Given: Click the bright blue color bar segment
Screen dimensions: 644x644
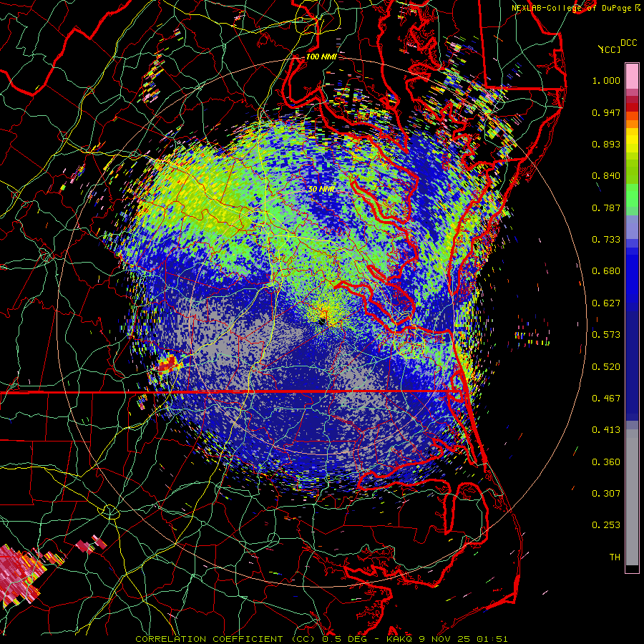Looking at the screenshot, I should point(632,279).
